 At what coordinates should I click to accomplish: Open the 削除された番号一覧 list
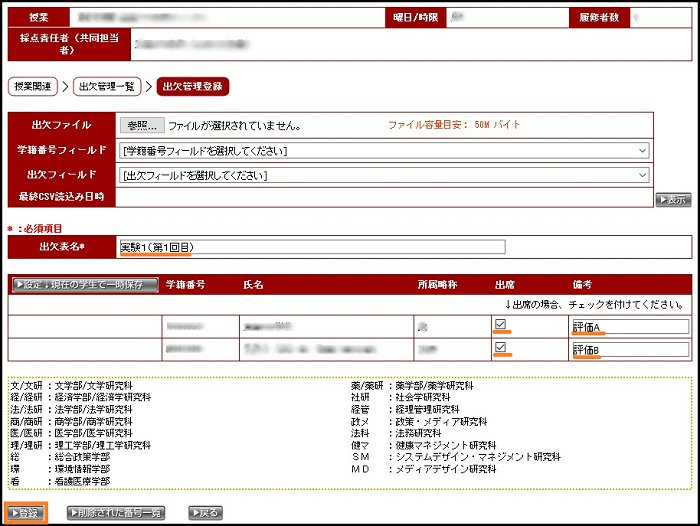pos(116,513)
